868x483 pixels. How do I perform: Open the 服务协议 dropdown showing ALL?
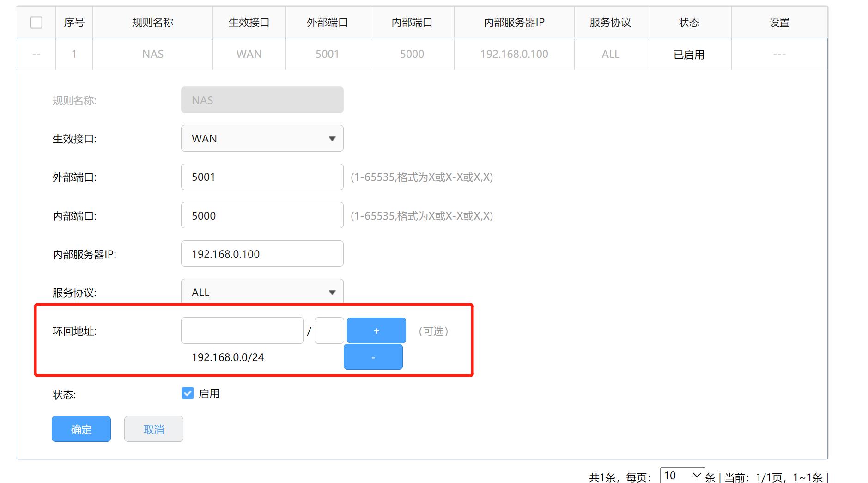click(x=262, y=292)
